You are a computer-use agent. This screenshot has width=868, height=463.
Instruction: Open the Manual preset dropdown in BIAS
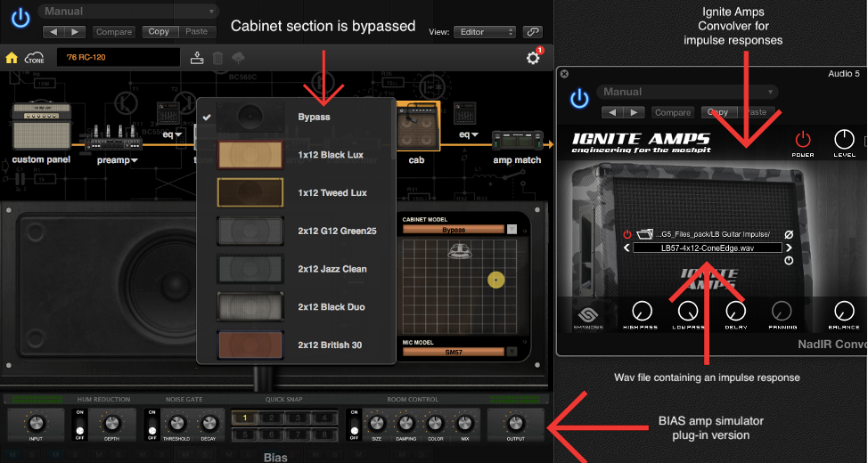[128, 12]
